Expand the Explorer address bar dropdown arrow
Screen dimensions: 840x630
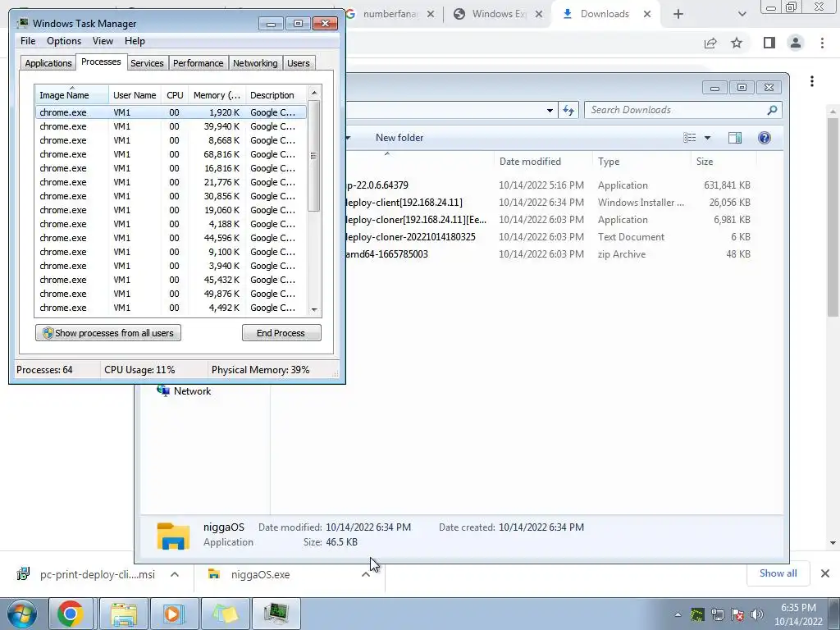(550, 111)
